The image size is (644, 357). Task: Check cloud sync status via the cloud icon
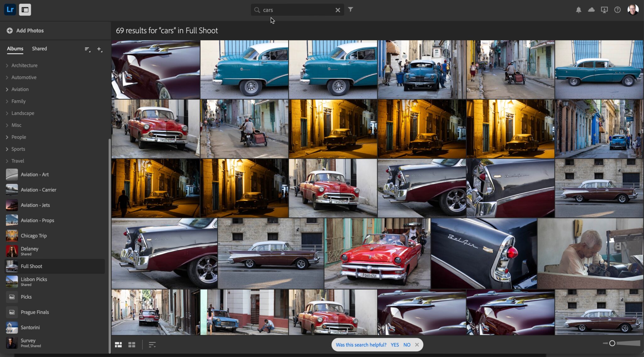pos(591,10)
